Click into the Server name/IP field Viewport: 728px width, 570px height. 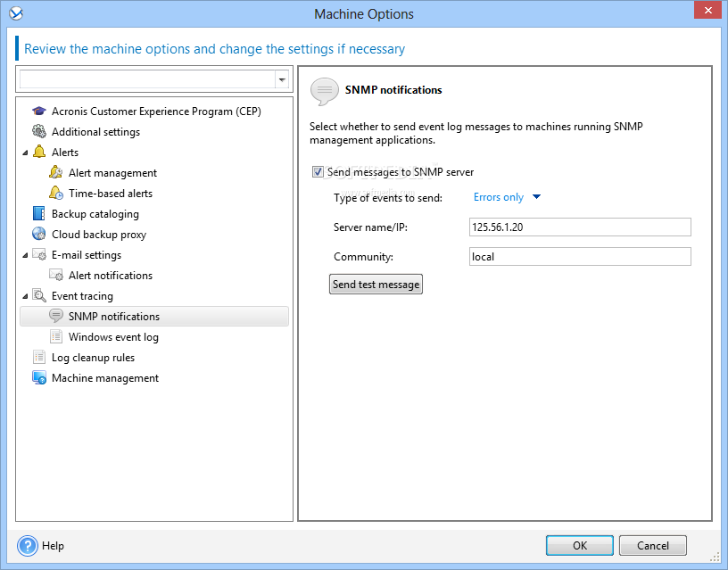580,227
